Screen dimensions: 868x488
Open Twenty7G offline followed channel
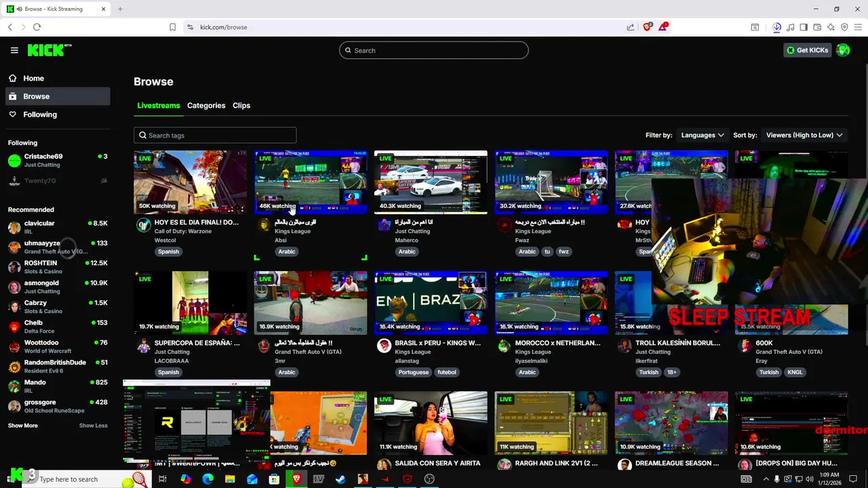pos(58,181)
